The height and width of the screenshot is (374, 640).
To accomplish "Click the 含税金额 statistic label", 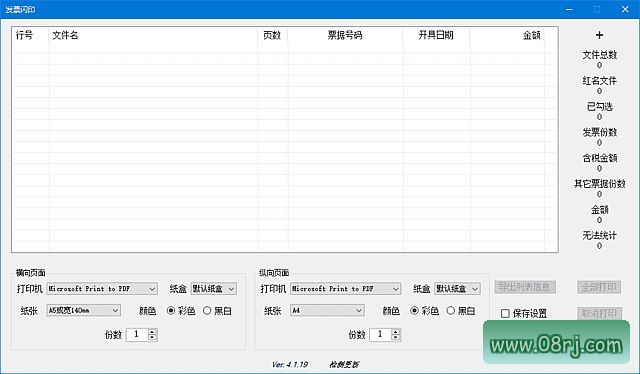I will 599,158.
